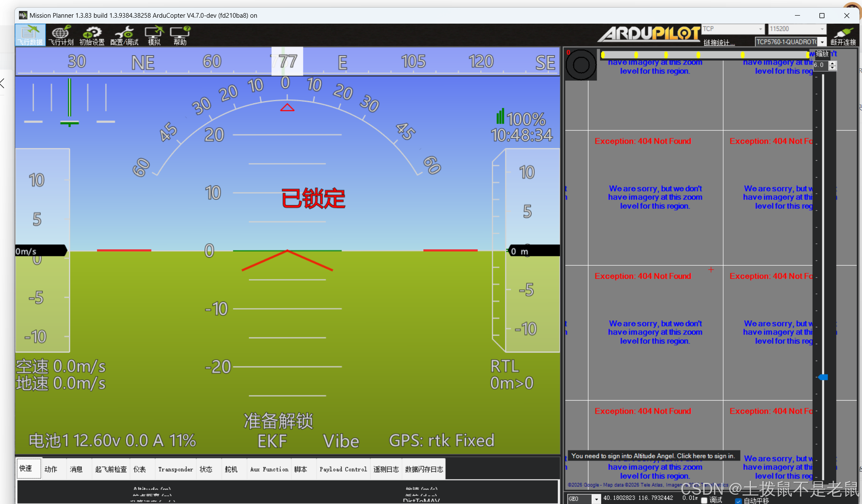Click the Altitude Angel sign in notice
The height and width of the screenshot is (504, 862).
tap(653, 455)
